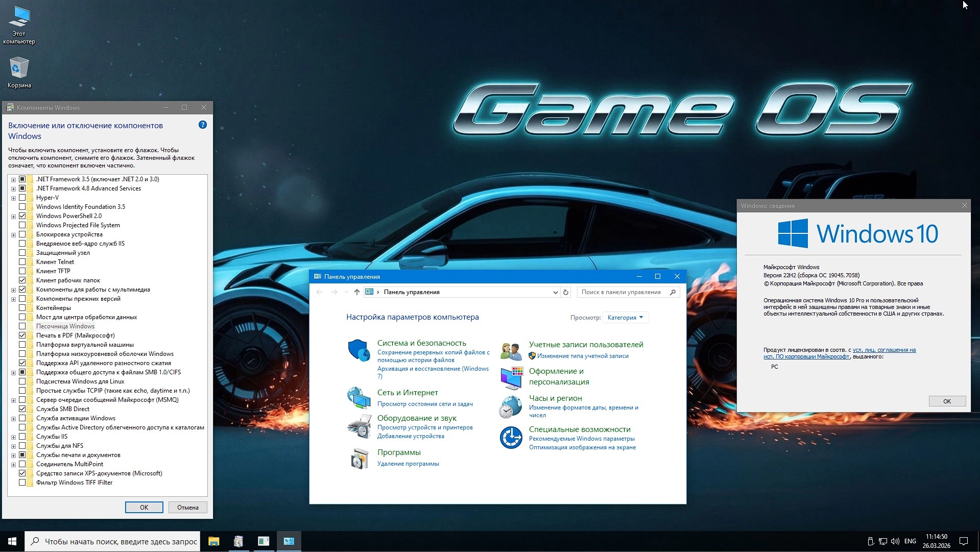Click the help icon in Компоненты Windows
The image size is (980, 552).
(203, 125)
